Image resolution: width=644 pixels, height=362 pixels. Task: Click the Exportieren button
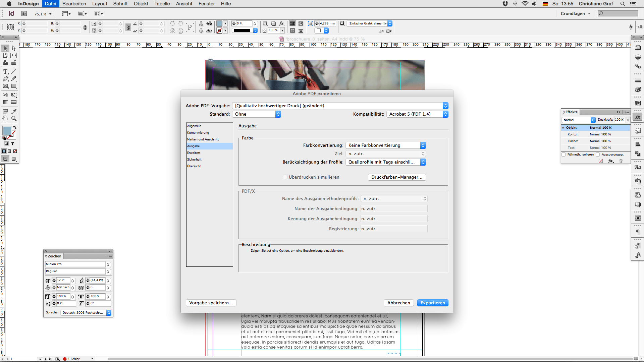(433, 303)
